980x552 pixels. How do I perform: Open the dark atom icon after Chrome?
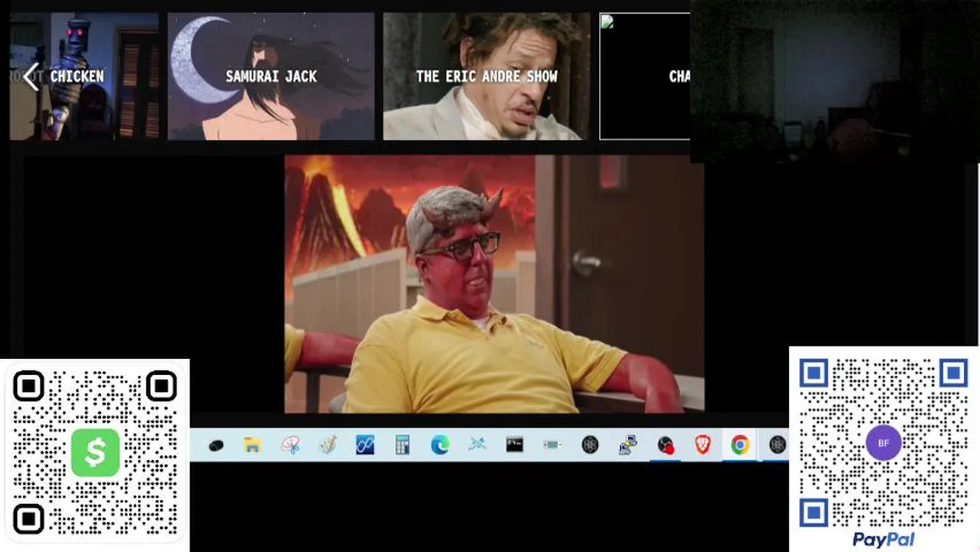(x=778, y=445)
